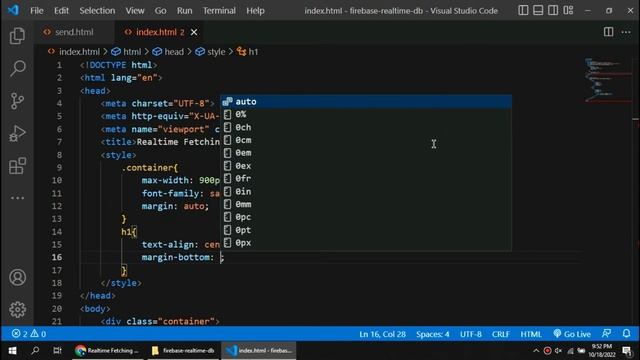Open the Windows Start menu
Screen dimensions: 640x360
point(12,351)
